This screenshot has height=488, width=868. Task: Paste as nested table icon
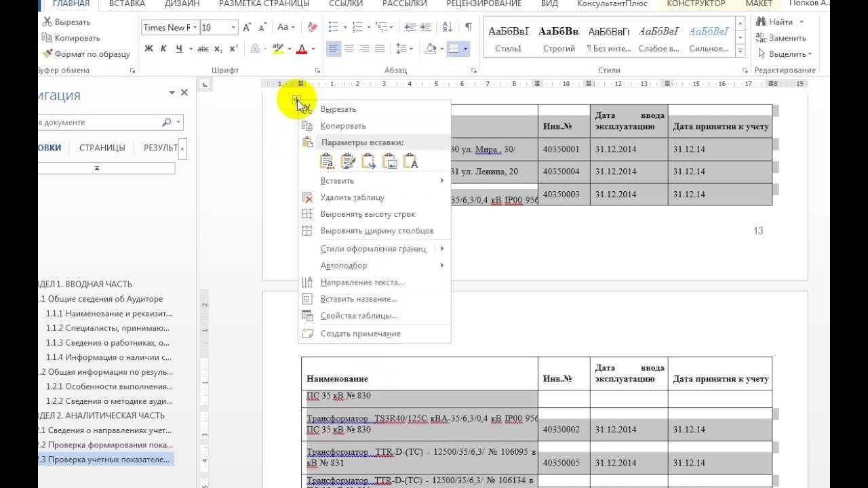click(369, 161)
